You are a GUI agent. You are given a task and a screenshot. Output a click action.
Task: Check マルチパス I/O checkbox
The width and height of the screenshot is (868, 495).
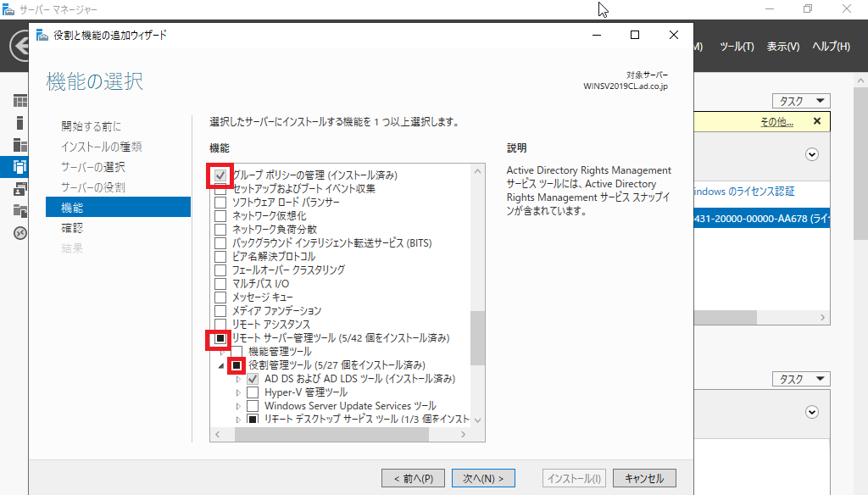220,284
